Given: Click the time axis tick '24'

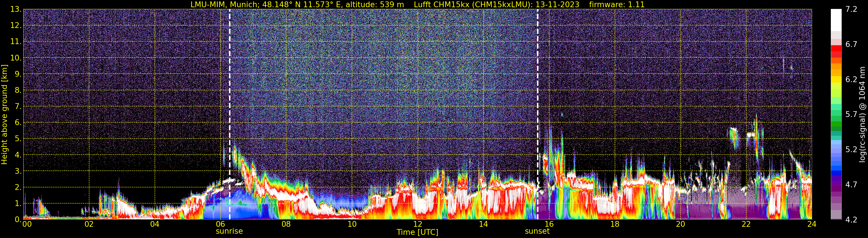Looking at the screenshot, I should click(x=812, y=224).
